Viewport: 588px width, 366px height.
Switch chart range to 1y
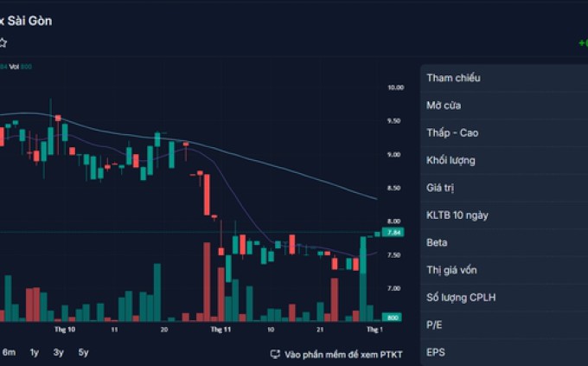(34, 352)
